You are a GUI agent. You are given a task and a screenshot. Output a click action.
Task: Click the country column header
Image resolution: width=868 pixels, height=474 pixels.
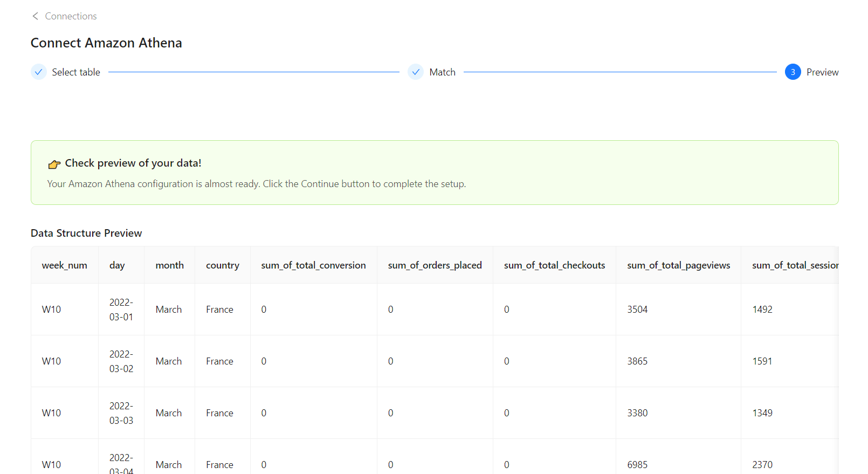223,265
